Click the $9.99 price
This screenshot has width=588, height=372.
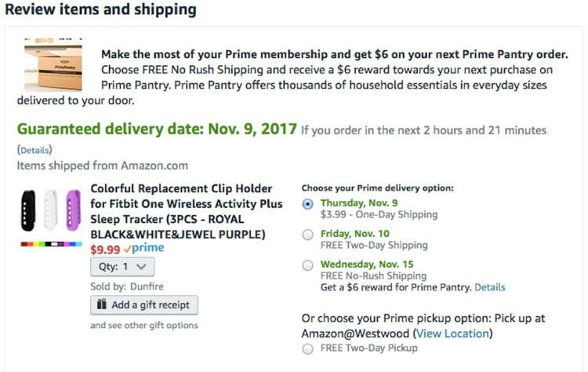[x=105, y=249]
